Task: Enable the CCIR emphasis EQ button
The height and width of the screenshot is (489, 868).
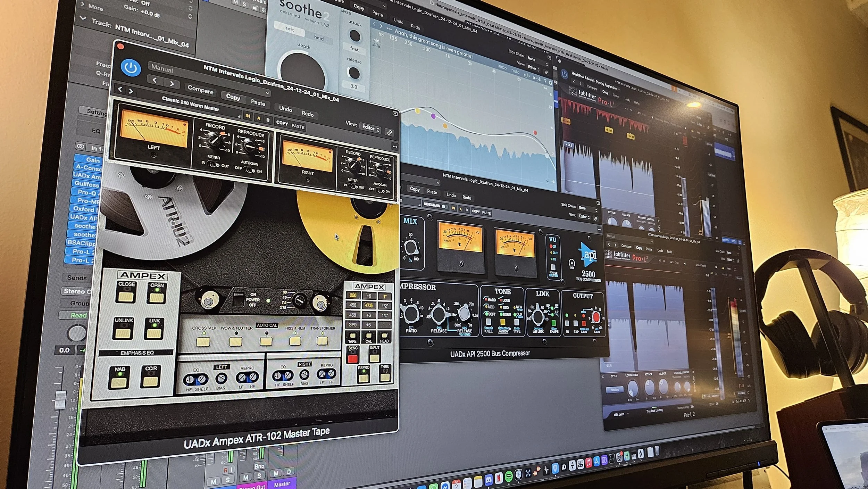Action: pos(151,381)
